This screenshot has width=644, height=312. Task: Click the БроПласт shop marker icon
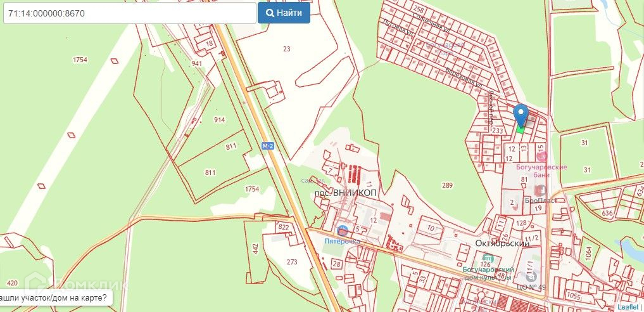541,191
